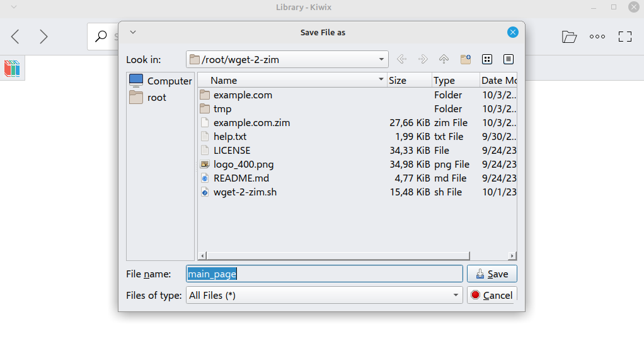644x353 pixels.
Task: Sort by the Name column header
Action: tap(292, 80)
